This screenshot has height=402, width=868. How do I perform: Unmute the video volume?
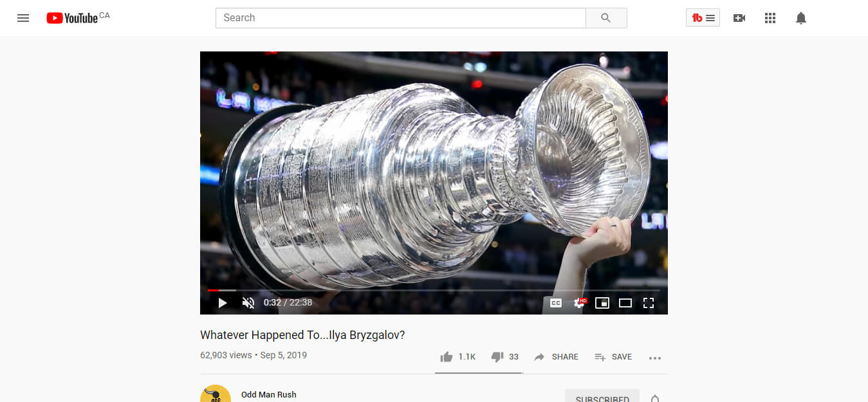tap(248, 302)
